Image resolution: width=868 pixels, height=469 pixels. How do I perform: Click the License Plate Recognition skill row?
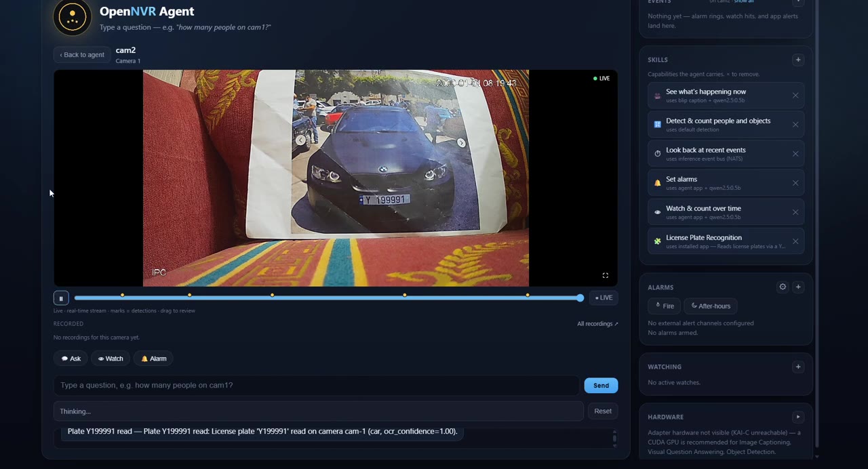[726, 241]
